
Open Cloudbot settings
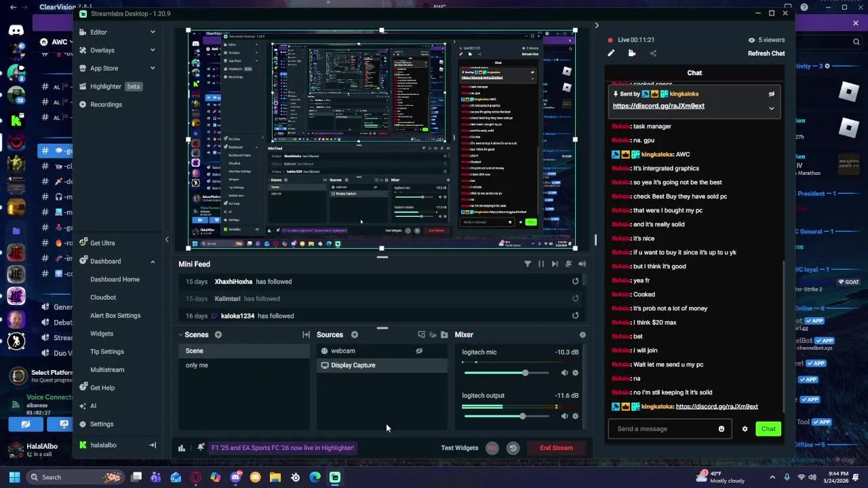pyautogui.click(x=103, y=298)
